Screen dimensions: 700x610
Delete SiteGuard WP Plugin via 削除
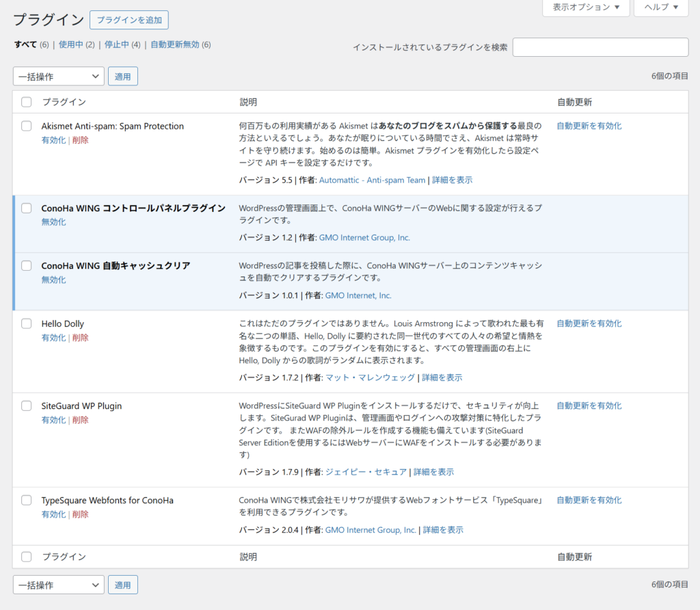pos(81,420)
